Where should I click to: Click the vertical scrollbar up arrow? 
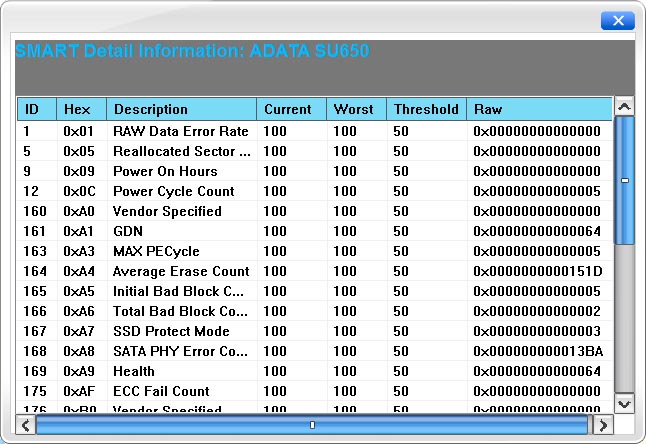coord(624,107)
